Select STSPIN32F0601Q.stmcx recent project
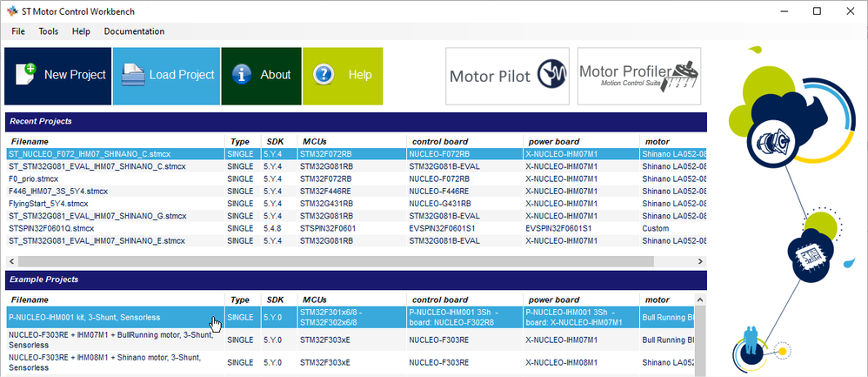The height and width of the screenshot is (377, 868). pos(357,228)
